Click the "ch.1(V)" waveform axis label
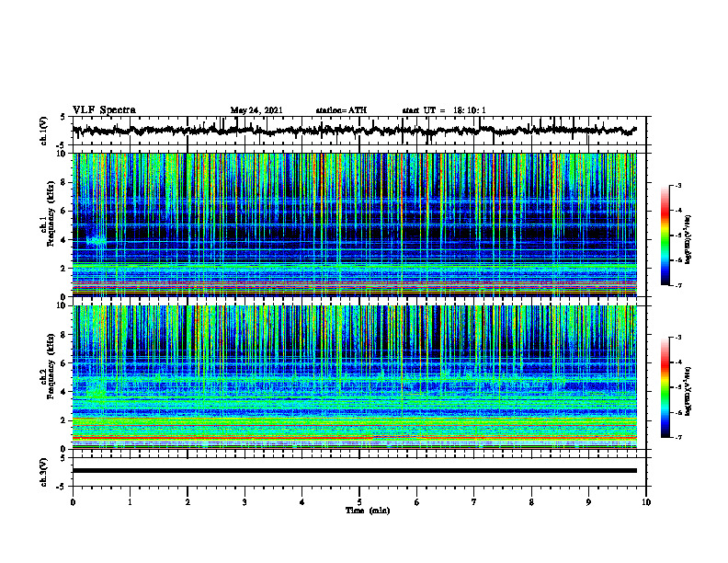This screenshot has width=728, height=563. pyautogui.click(x=44, y=131)
